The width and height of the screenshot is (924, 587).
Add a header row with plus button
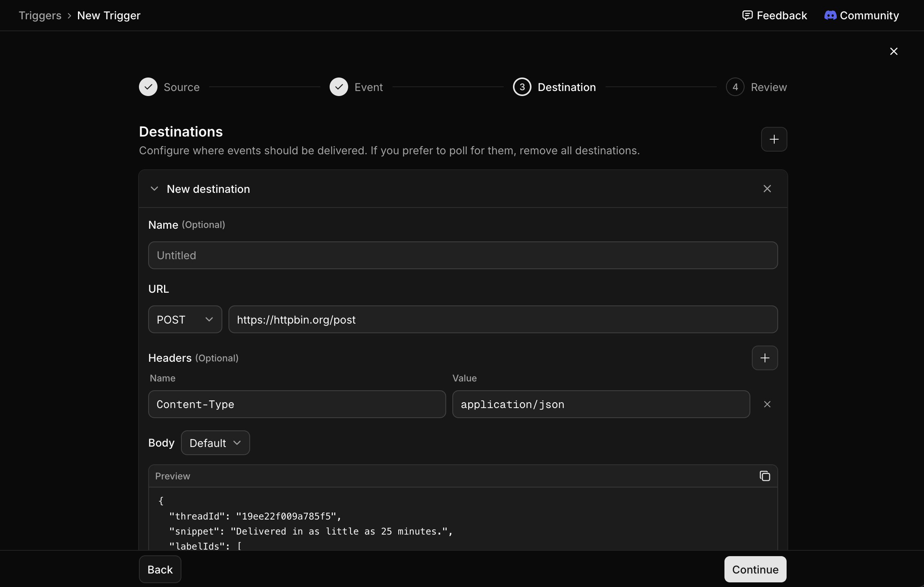click(x=765, y=358)
